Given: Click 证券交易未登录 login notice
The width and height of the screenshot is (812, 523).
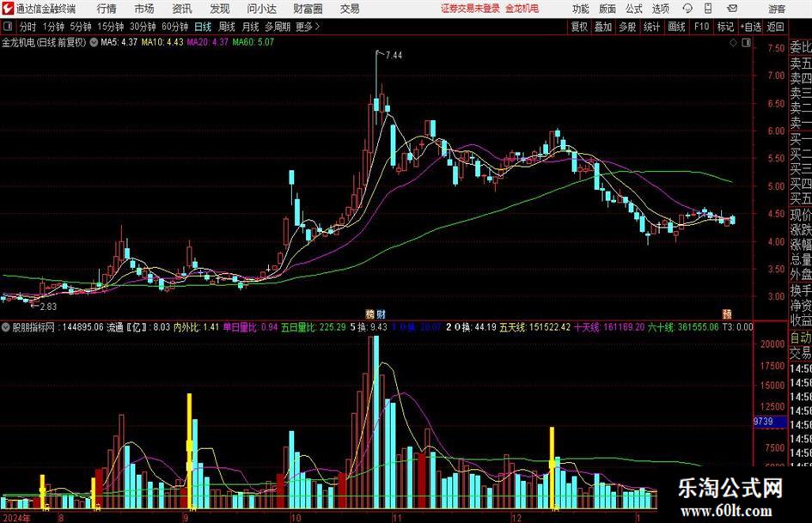Looking at the screenshot, I should 470,9.
